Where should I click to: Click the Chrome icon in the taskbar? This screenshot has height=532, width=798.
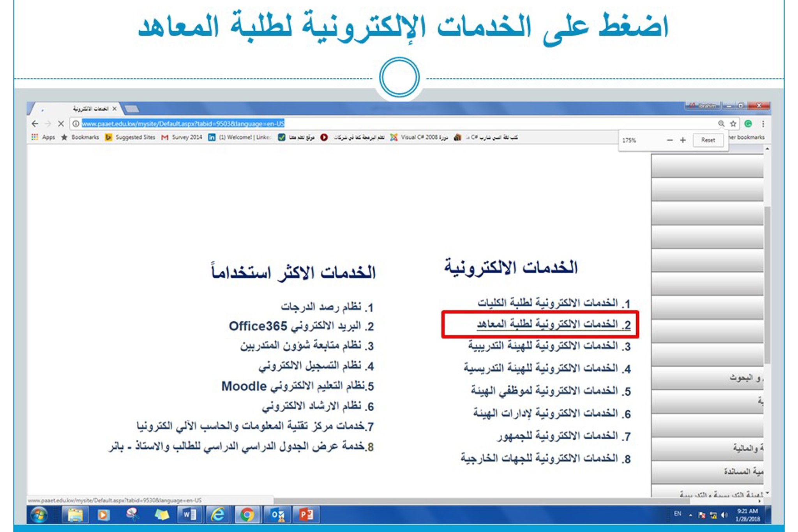[247, 515]
